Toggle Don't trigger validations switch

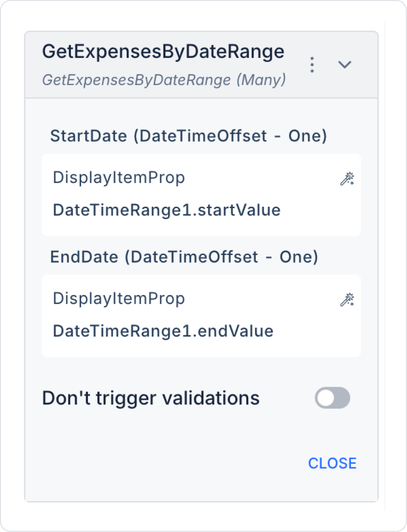tap(332, 398)
